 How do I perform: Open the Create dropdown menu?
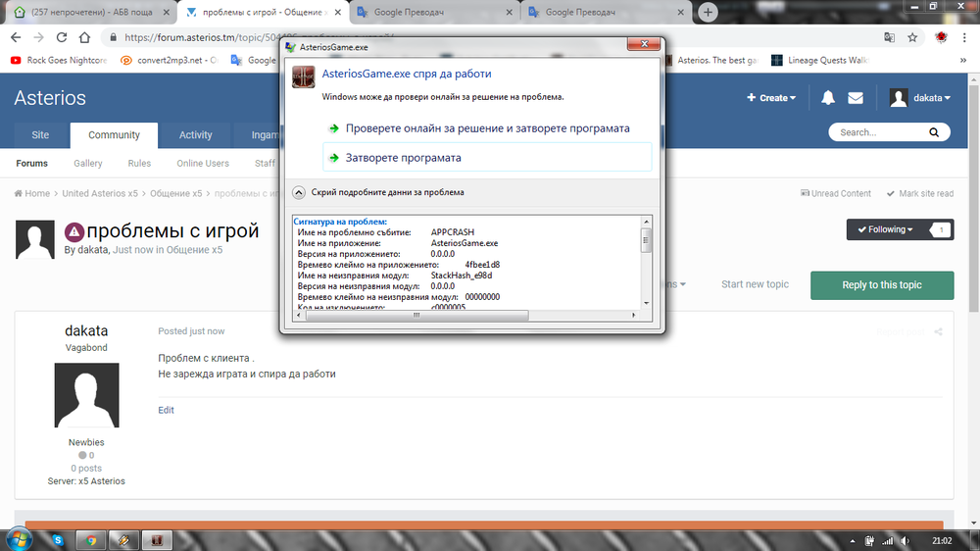(771, 98)
